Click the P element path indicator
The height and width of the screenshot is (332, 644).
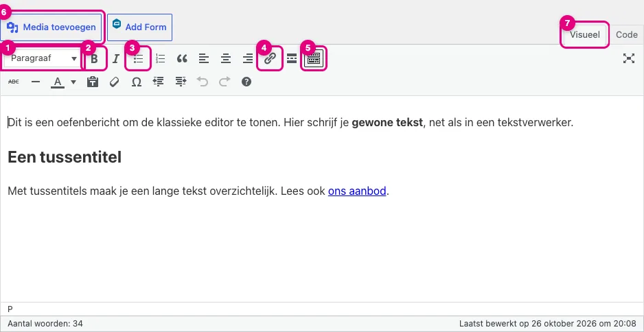coord(10,309)
